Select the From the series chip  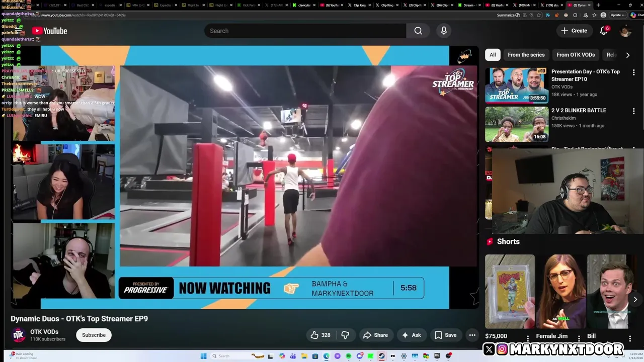526,55
